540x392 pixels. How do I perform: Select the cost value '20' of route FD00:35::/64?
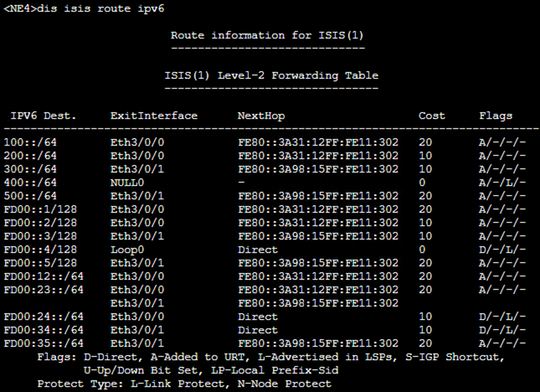(x=422, y=343)
